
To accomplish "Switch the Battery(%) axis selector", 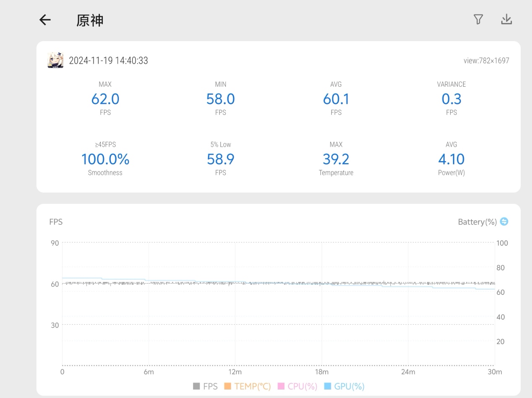I will pyautogui.click(x=504, y=221).
